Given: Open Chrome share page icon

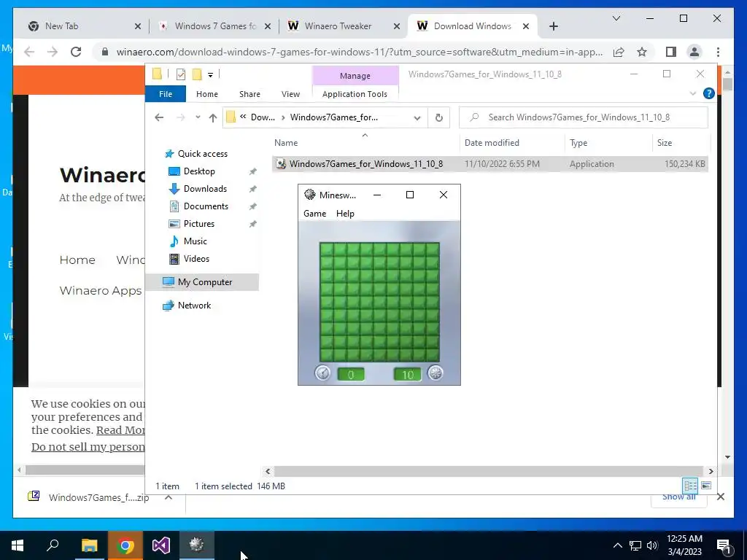Looking at the screenshot, I should pos(619,52).
